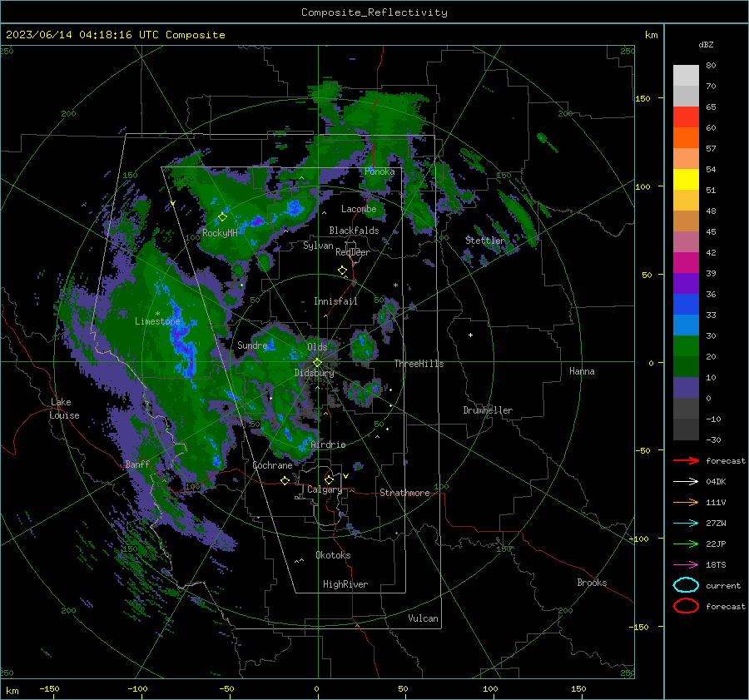Screen dimensions: 749x700
Task: Select the cyan 27ZW arrow icon
Action: (x=686, y=524)
